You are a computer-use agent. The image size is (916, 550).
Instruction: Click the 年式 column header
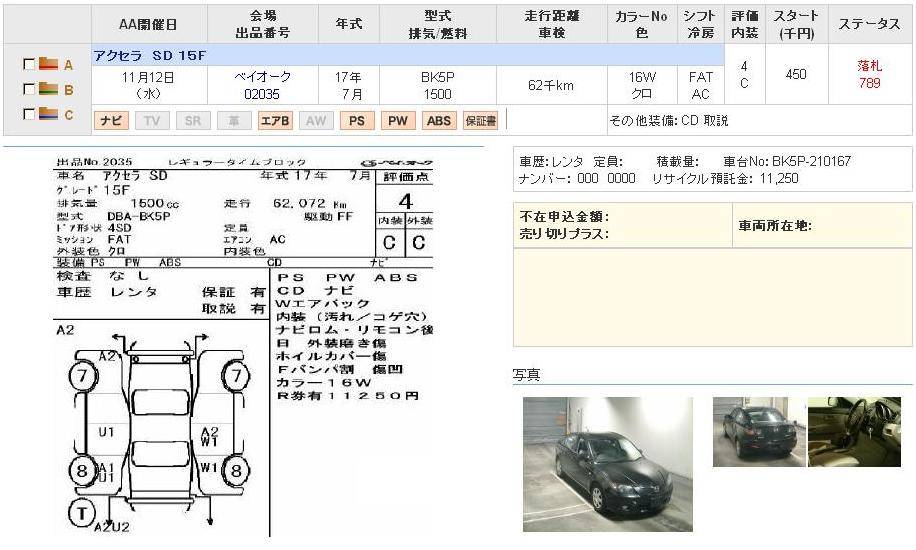pyautogui.click(x=349, y=24)
